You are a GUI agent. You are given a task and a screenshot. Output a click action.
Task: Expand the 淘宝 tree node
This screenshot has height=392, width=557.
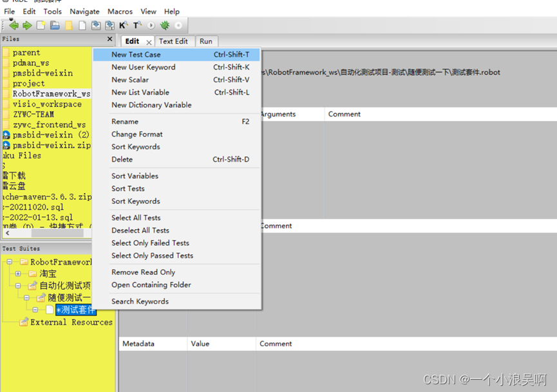18,274
